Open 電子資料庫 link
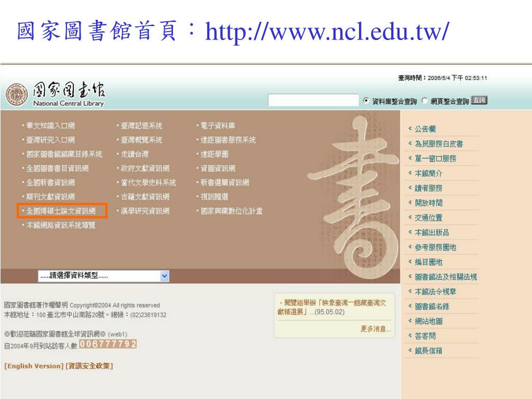Viewport: 532px width, 399px height. 218,126
